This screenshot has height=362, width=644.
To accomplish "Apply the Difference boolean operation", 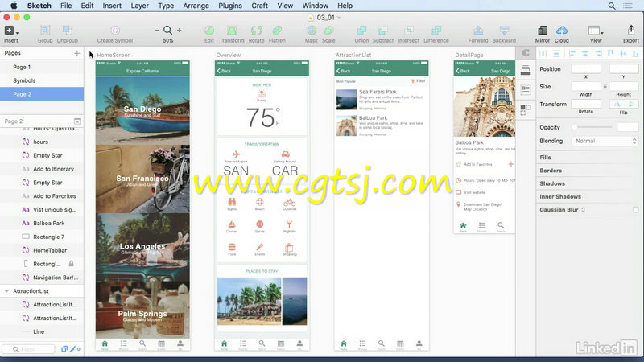I will click(436, 31).
